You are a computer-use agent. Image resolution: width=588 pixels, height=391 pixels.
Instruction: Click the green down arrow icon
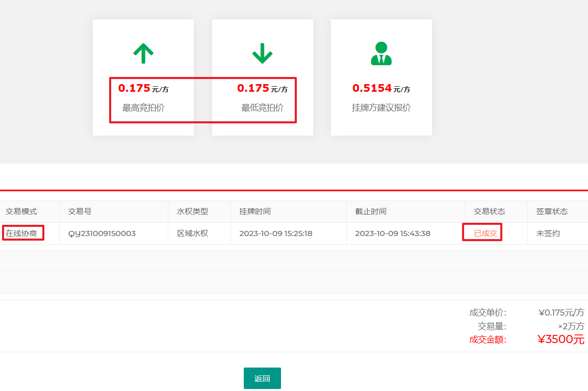click(x=262, y=53)
